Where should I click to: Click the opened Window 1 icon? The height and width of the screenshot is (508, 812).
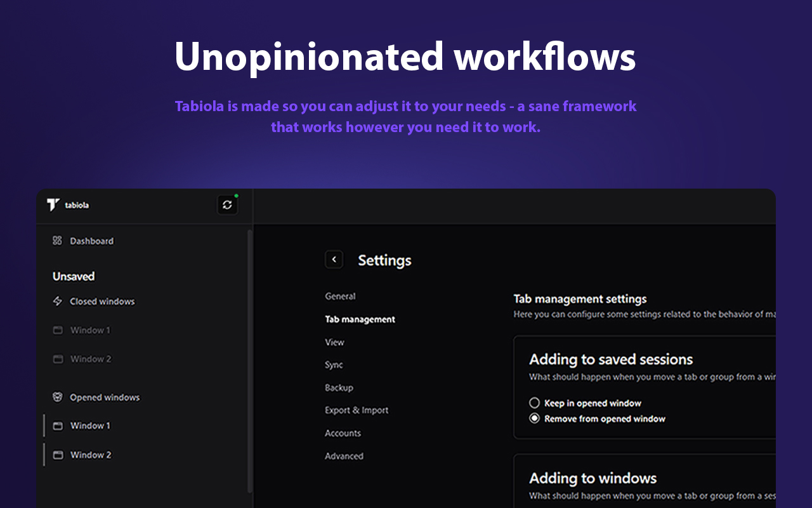(x=58, y=426)
